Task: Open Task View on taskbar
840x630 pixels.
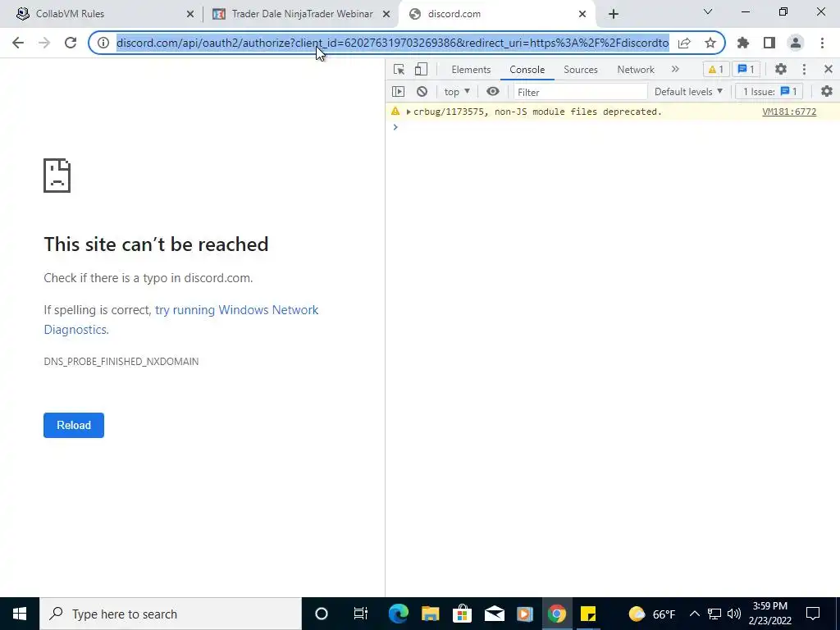Action: (361, 614)
